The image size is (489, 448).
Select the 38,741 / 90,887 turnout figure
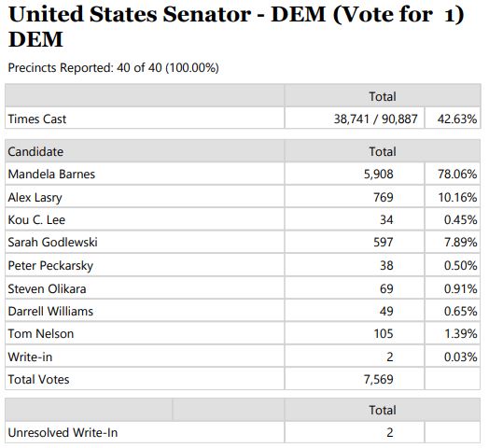[x=375, y=119]
